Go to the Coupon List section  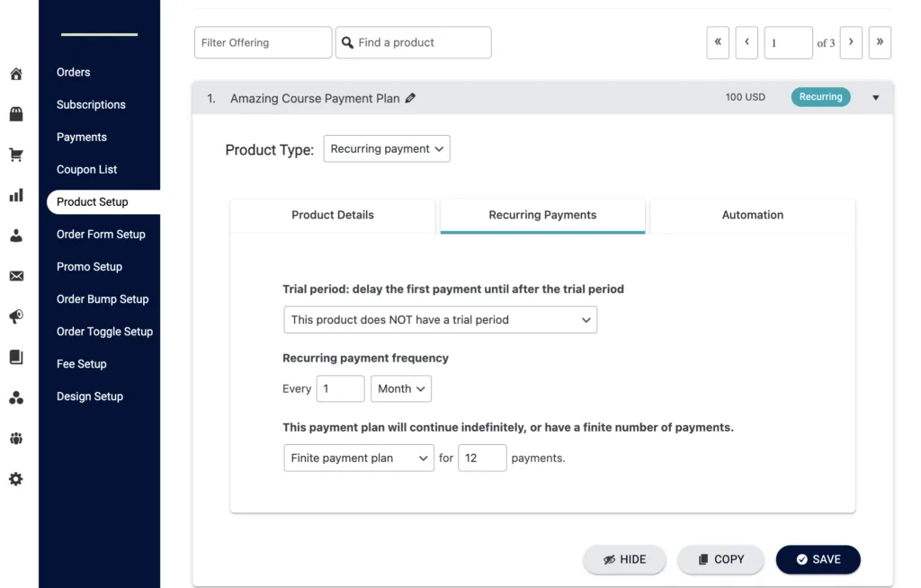(x=86, y=169)
